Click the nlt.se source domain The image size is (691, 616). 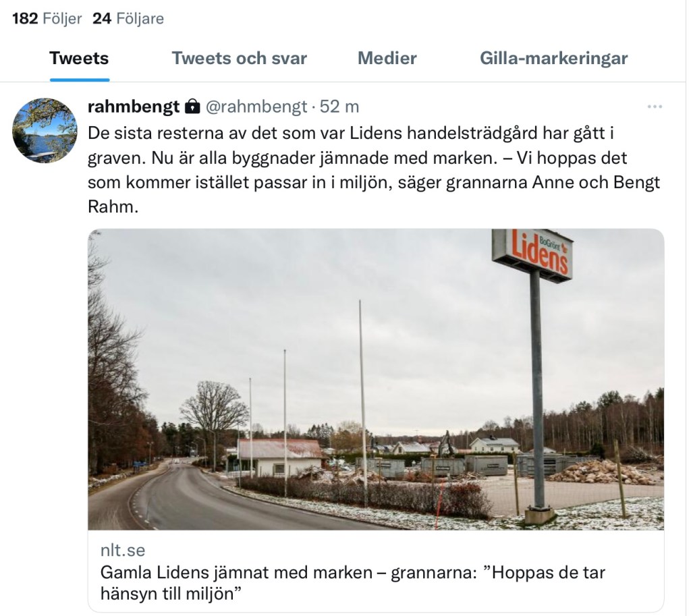pos(123,550)
